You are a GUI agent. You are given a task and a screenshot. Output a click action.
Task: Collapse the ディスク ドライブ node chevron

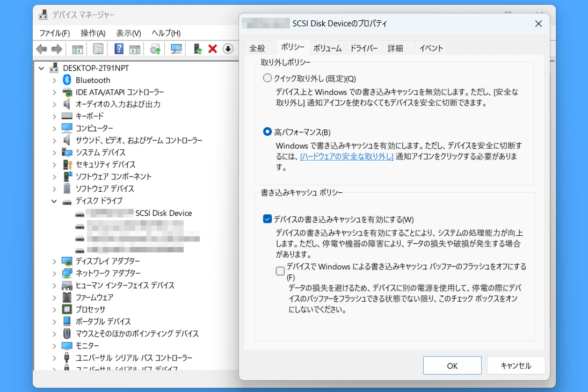(54, 201)
